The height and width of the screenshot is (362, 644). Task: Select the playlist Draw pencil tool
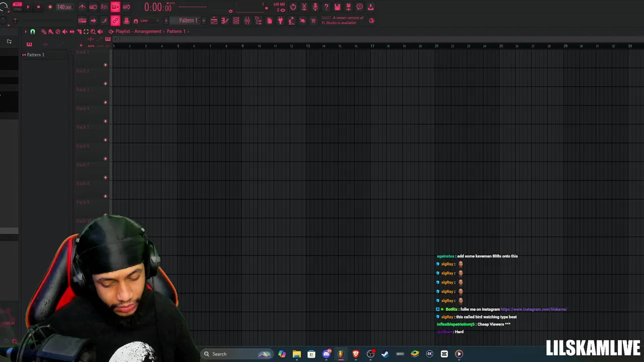click(44, 31)
